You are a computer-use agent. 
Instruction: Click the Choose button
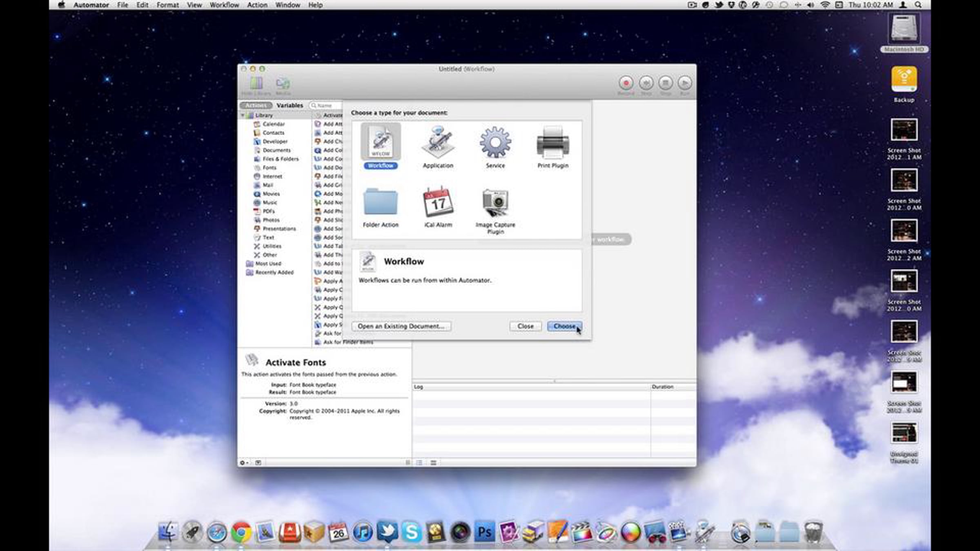pos(564,326)
